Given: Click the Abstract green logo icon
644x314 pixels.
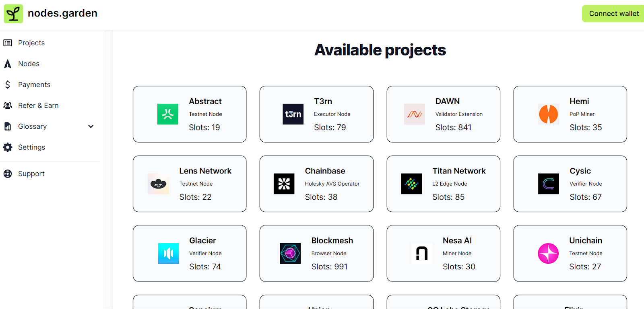Looking at the screenshot, I should 168,114.
